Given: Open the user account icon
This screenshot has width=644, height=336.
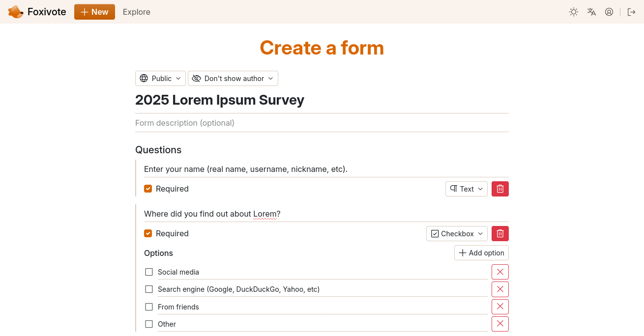Looking at the screenshot, I should click(609, 12).
